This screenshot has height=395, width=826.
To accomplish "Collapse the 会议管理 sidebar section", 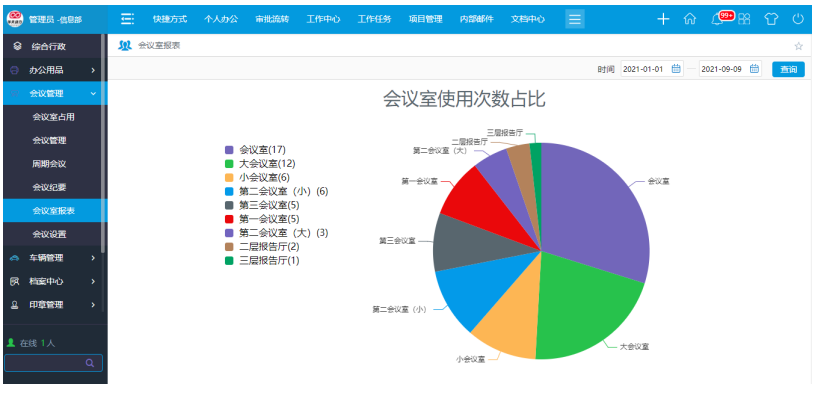I will pos(54,93).
